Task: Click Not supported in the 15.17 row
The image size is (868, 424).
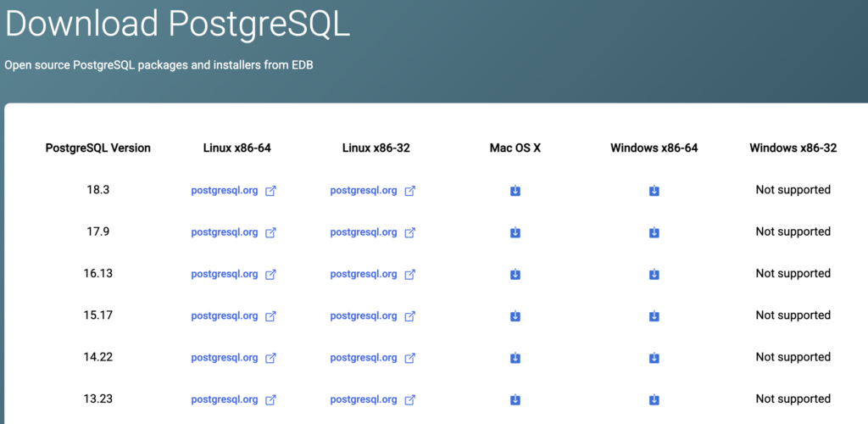Action: point(793,315)
